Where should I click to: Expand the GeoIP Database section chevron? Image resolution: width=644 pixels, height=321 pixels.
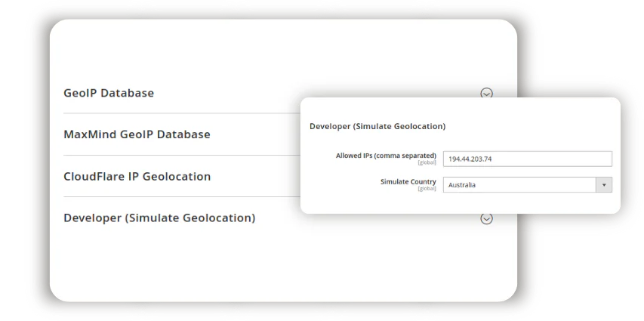(x=486, y=94)
